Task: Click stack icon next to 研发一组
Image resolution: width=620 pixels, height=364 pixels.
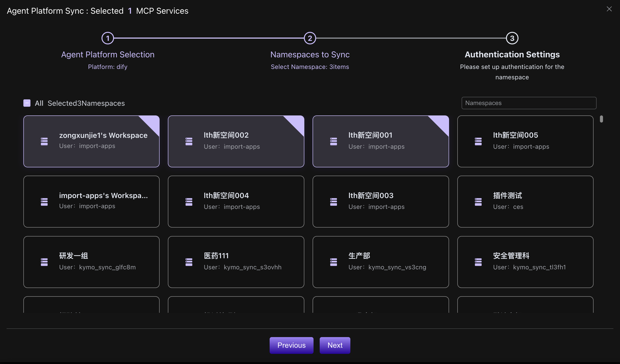Action: [x=44, y=262]
